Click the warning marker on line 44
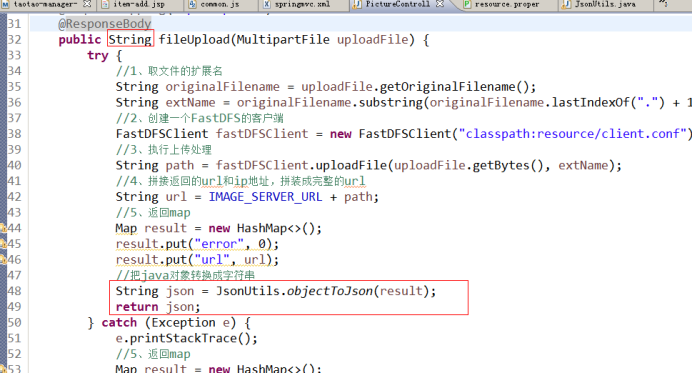This screenshot has width=692, height=373. click(x=3, y=228)
